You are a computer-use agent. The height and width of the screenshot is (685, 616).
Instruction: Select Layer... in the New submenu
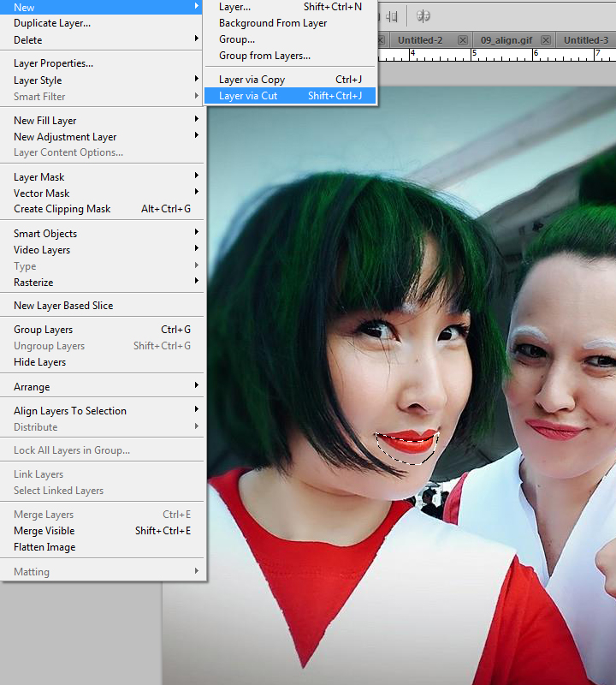click(290, 7)
